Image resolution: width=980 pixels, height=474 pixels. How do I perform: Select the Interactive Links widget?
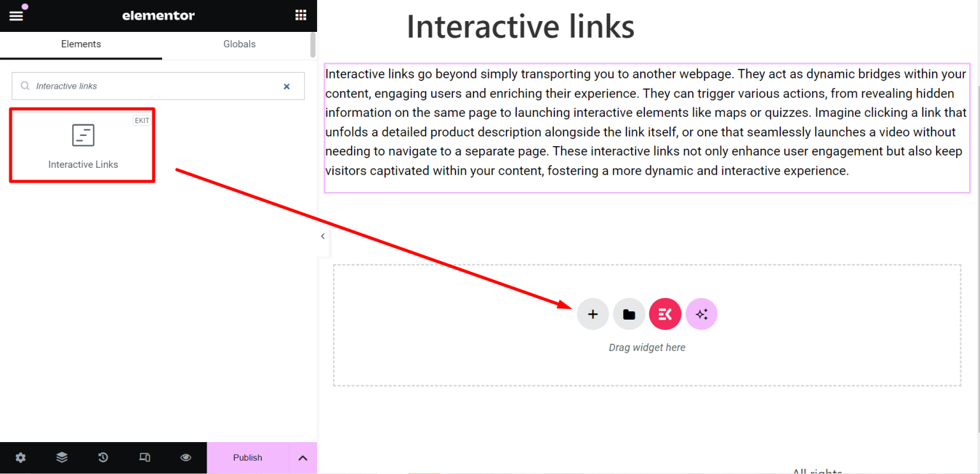click(82, 145)
